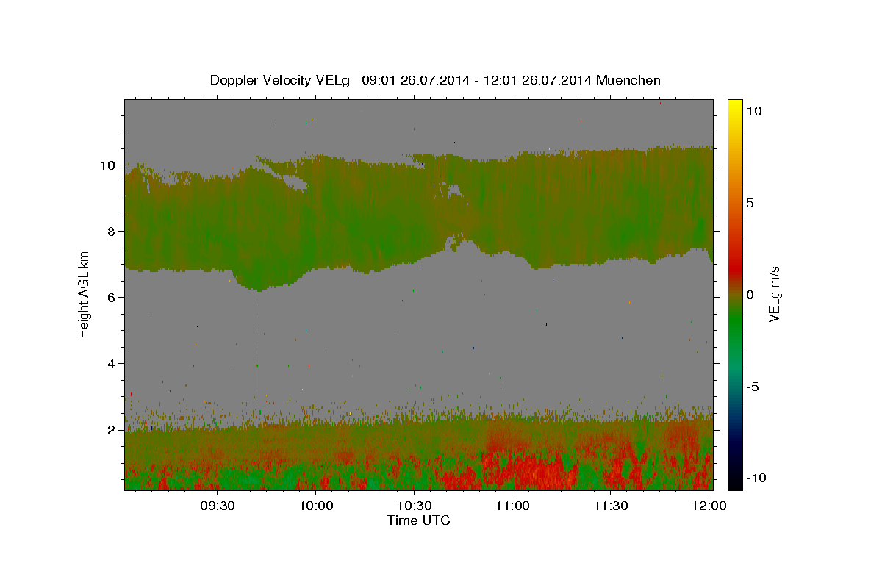This screenshot has height=588, width=882.
Task: Click the colorbar value 5
Action: click(750, 203)
